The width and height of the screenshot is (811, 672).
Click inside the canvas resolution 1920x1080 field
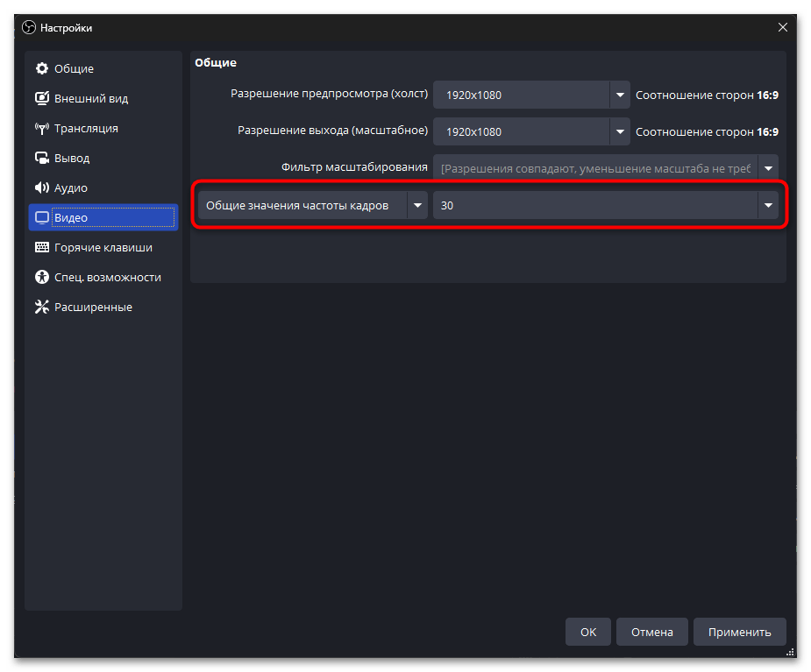pyautogui.click(x=521, y=95)
